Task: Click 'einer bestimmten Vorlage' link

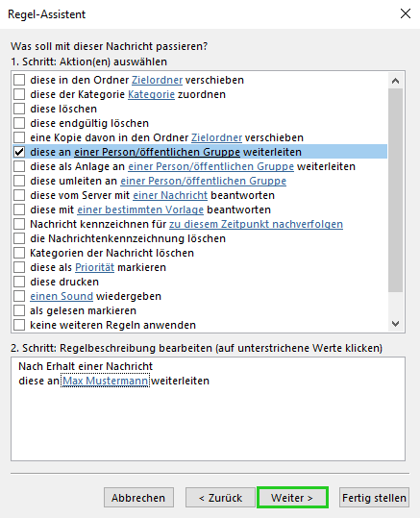Action: 140,210
